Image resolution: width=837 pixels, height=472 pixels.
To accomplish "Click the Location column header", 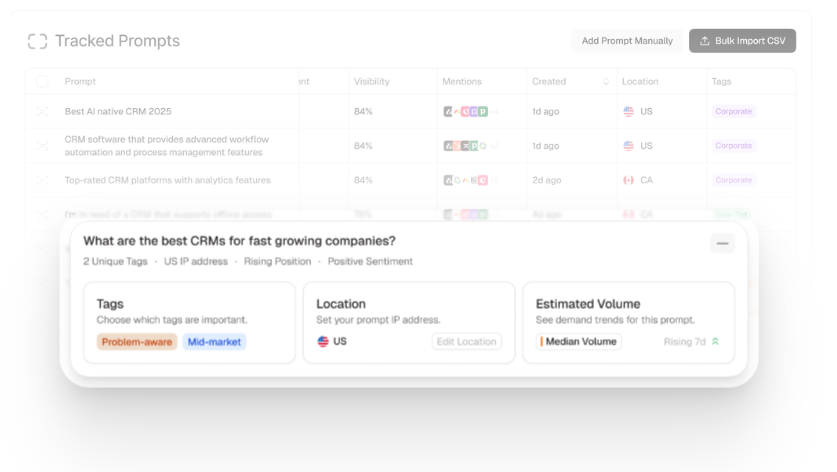I will coord(640,81).
